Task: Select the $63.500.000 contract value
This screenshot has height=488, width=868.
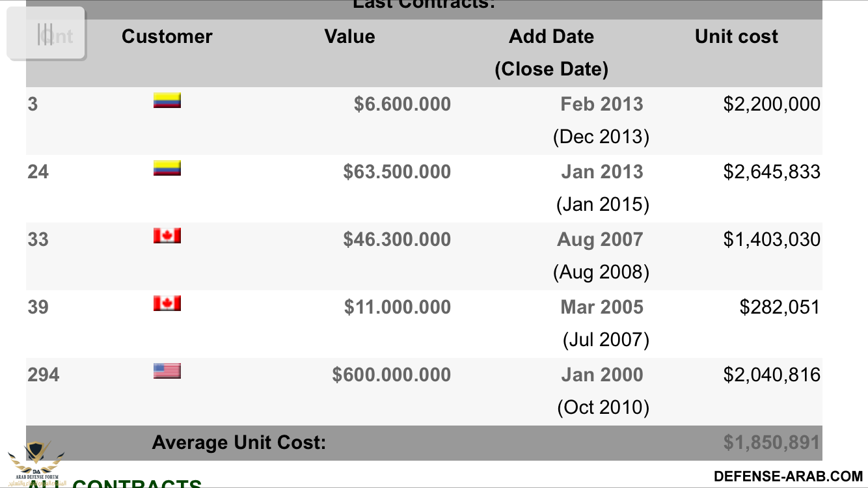Action: coord(397,172)
